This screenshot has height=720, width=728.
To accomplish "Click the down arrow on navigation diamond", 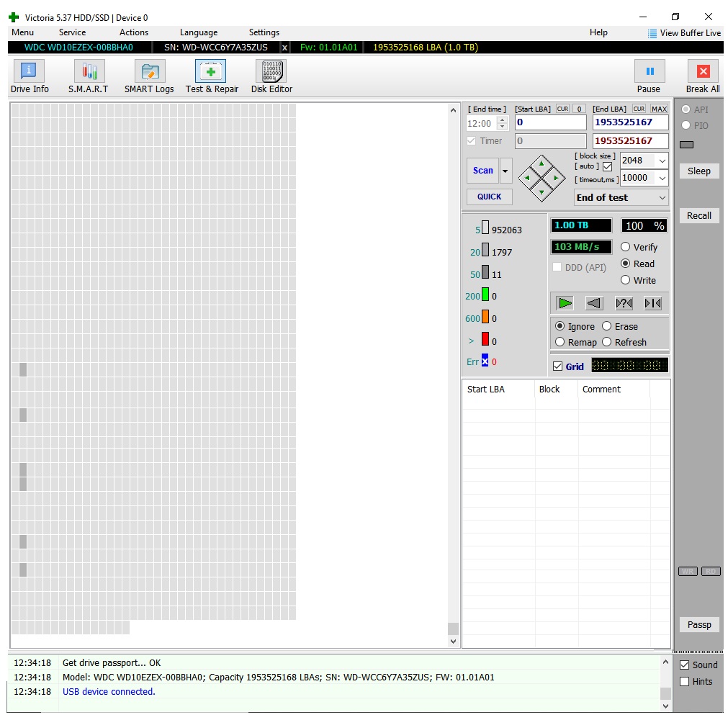I will (x=541, y=192).
